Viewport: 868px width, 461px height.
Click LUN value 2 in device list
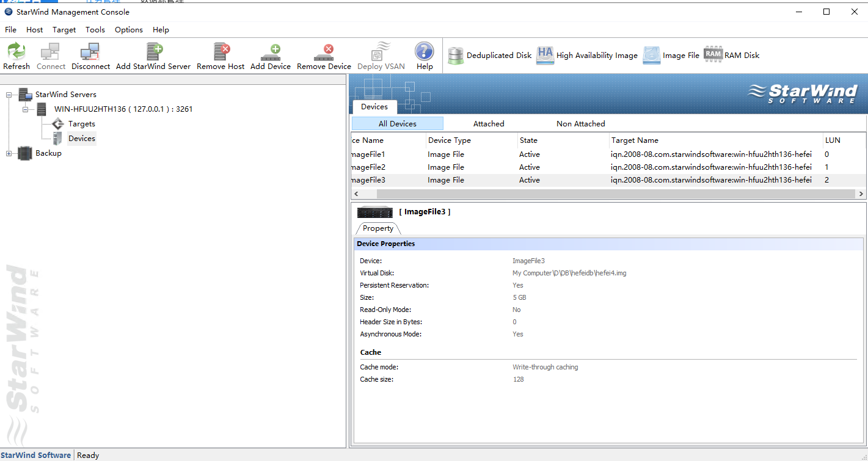pos(826,180)
